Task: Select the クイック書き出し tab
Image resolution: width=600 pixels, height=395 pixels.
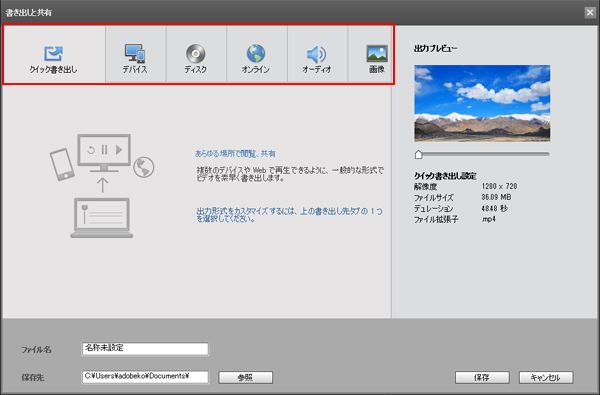Action: [x=54, y=54]
